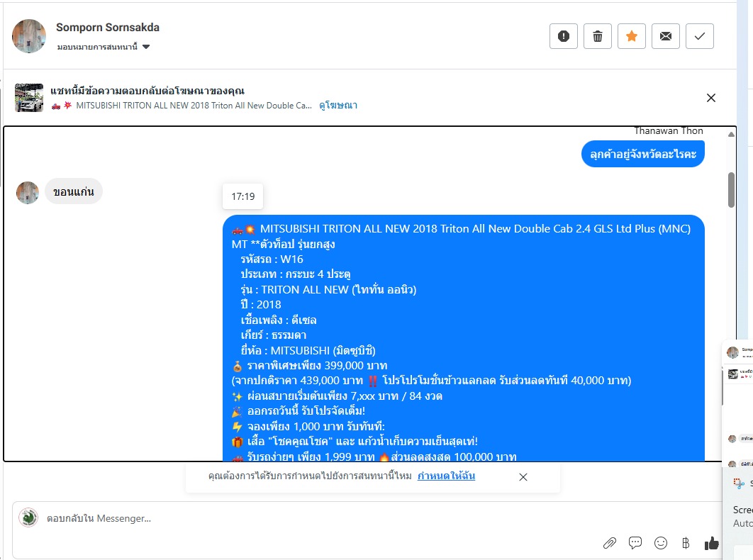The image size is (753, 560).
Task: Mark conversation as spam with exclamation icon
Action: click(x=563, y=36)
